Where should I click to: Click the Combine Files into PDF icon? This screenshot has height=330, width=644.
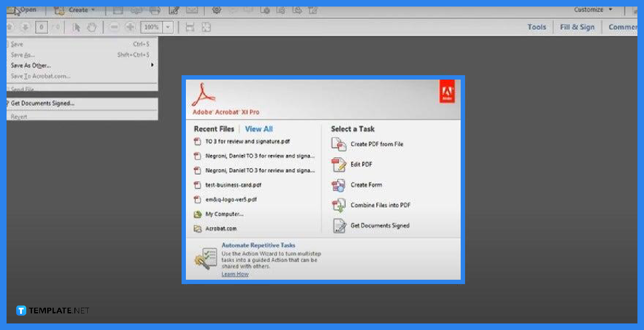point(339,205)
